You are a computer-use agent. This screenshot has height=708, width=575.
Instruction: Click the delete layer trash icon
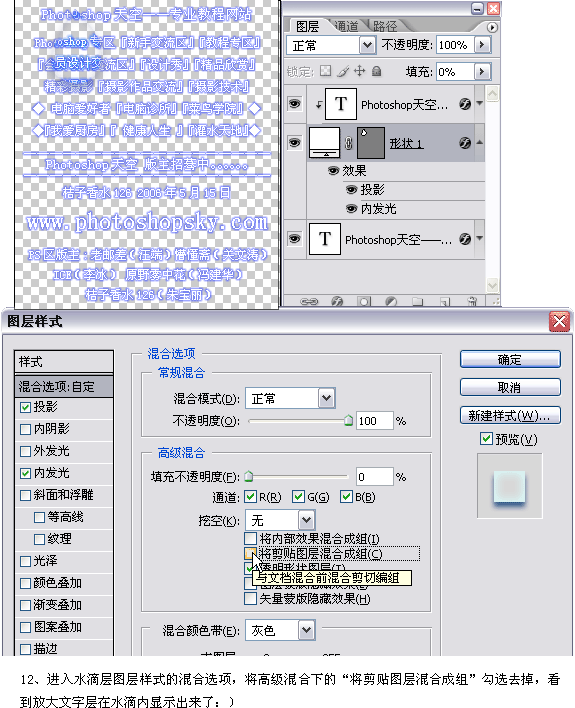point(472,302)
